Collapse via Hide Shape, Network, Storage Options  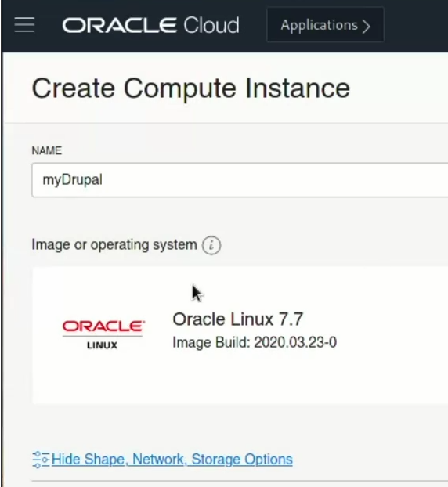coord(172,460)
